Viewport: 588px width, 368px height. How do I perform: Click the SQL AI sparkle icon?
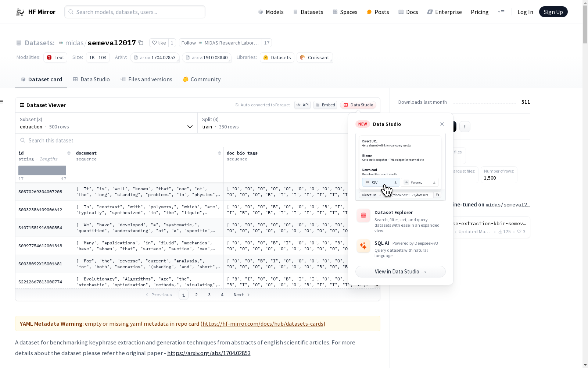[x=363, y=246]
